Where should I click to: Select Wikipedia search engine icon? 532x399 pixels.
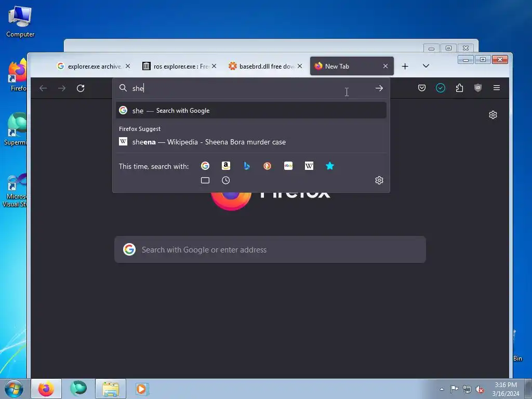[309, 166]
